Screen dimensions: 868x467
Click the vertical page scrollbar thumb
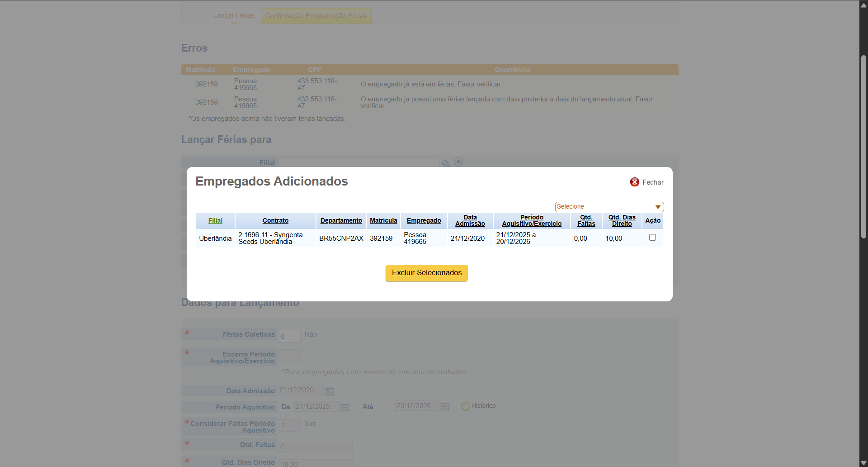click(863, 147)
